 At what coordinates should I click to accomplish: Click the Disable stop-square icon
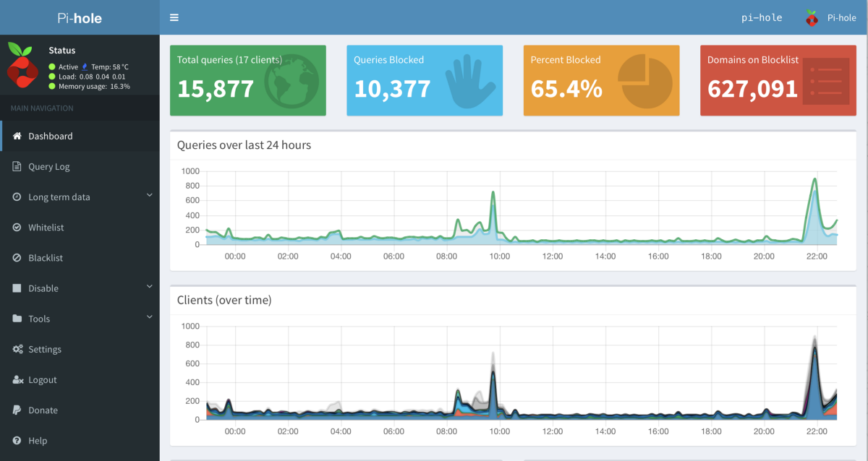pyautogui.click(x=17, y=288)
